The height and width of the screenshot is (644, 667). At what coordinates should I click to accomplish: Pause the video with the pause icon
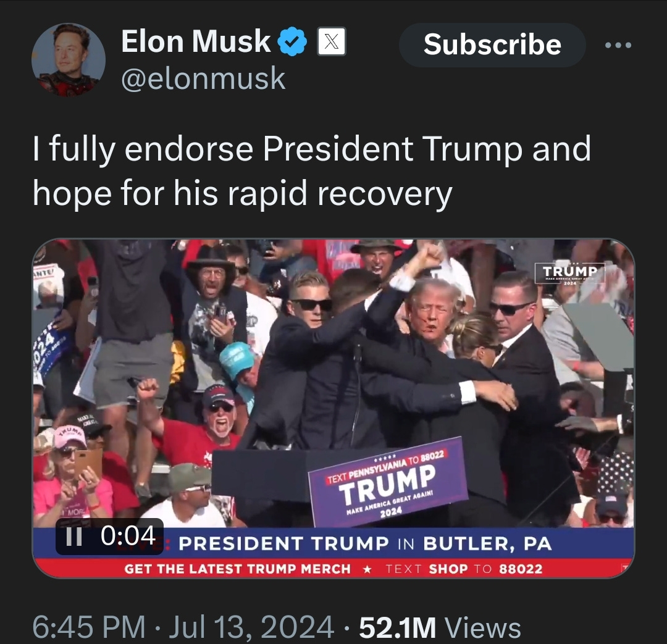74,536
